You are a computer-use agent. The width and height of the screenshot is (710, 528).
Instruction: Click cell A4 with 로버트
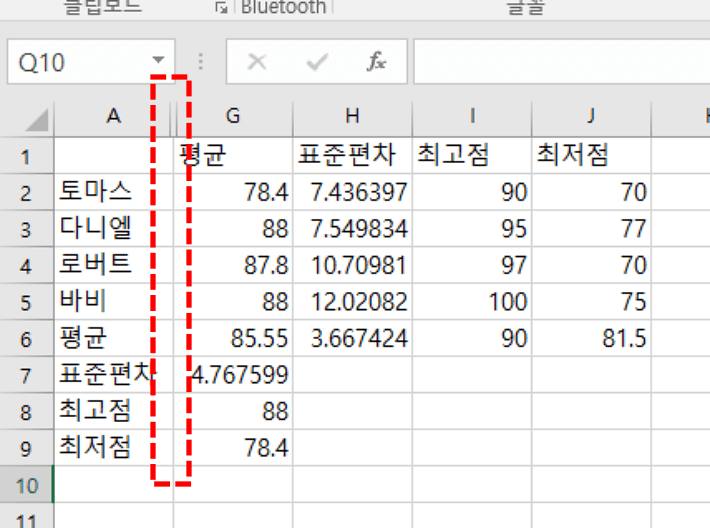(113, 265)
